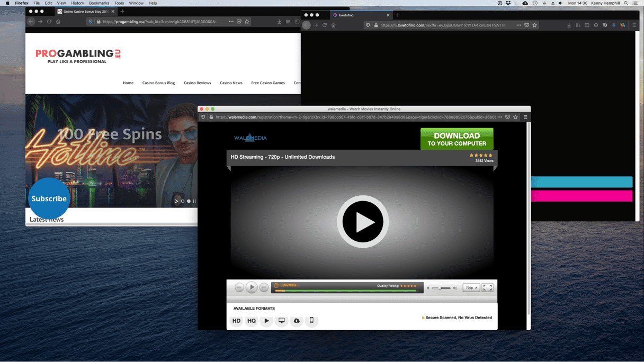
Task: Click Download To Your Computer button
Action: coord(457,139)
